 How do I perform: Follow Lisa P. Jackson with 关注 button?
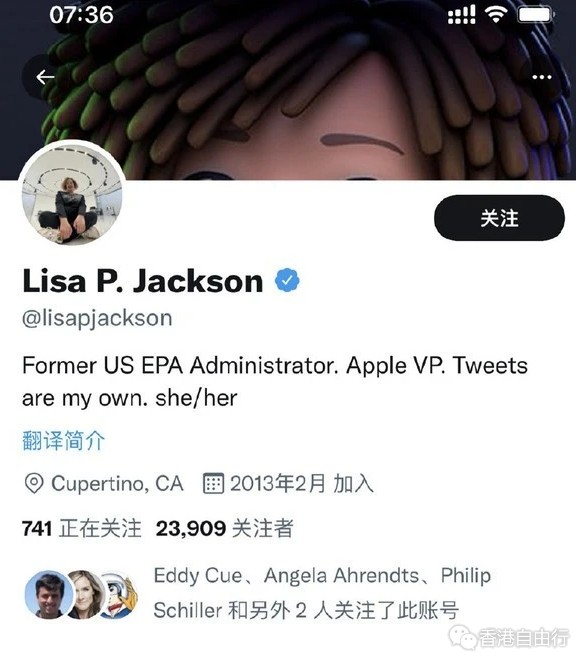(x=499, y=218)
